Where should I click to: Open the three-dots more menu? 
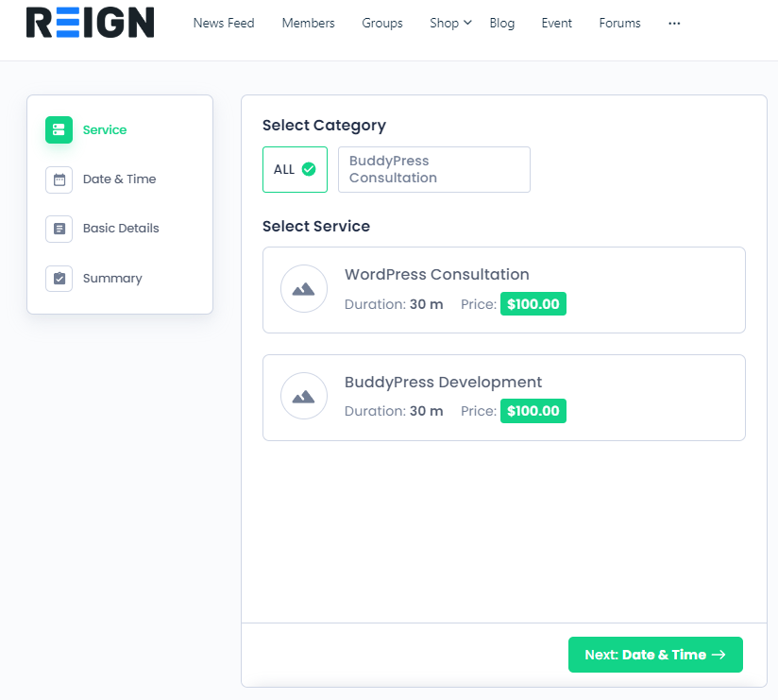coord(674,24)
